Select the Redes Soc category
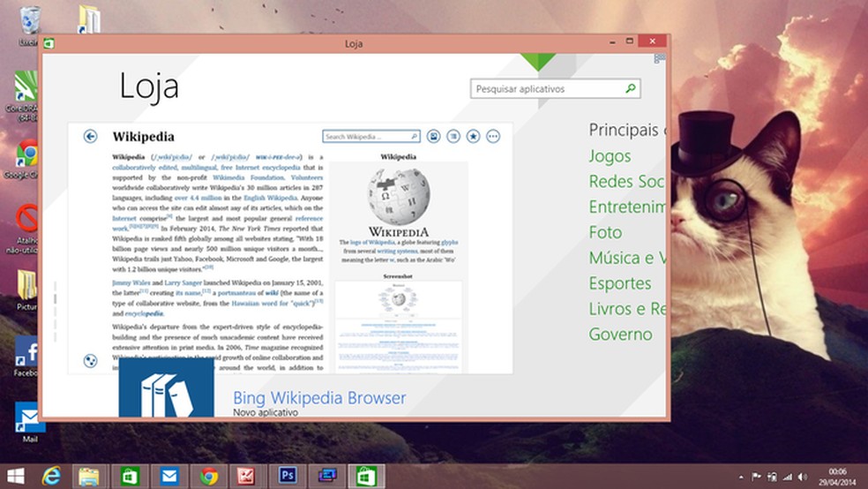Viewport: 868px width, 489px height. point(626,182)
